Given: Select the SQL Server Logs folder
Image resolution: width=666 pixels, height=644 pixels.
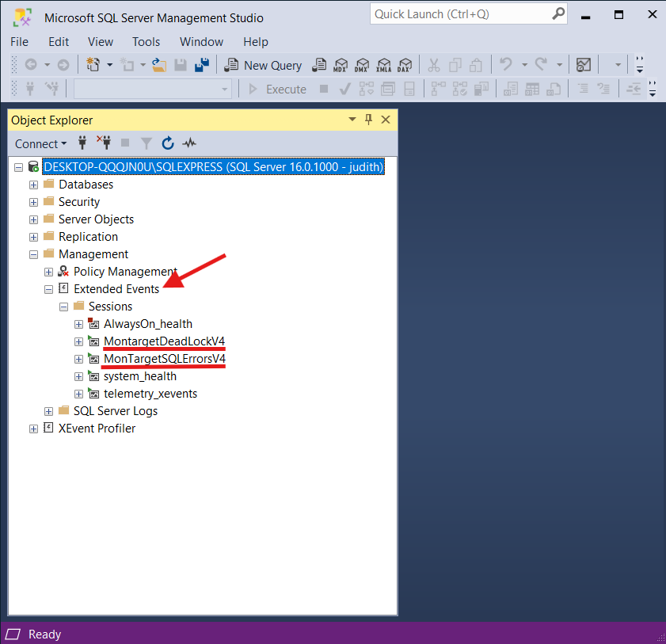Looking at the screenshot, I should [x=116, y=411].
